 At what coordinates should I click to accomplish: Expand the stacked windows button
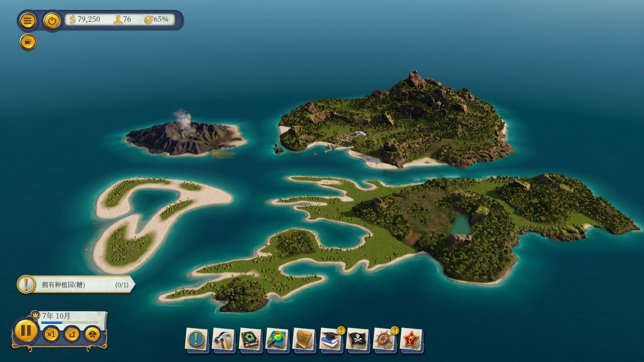(28, 42)
